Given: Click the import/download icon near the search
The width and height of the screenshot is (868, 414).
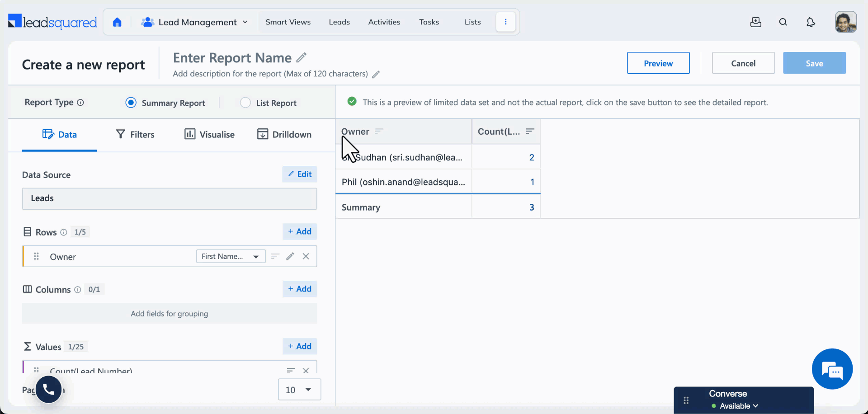Looking at the screenshot, I should click(756, 22).
